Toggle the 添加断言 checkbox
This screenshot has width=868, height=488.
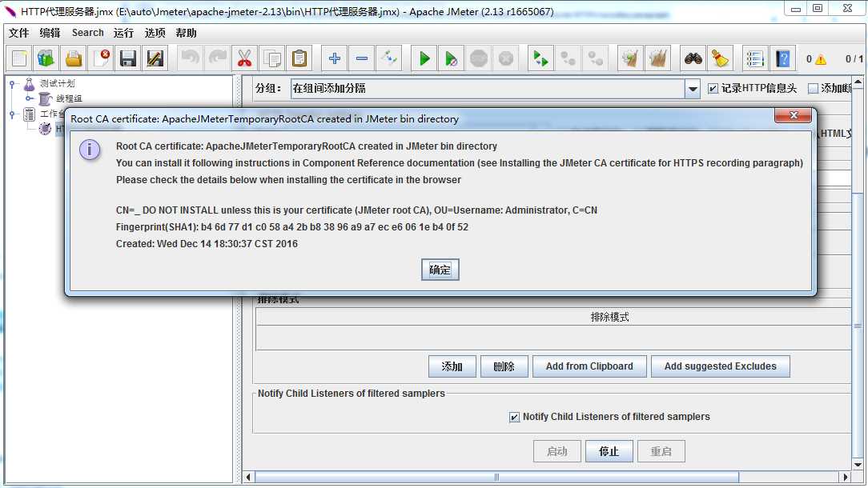pyautogui.click(x=814, y=89)
